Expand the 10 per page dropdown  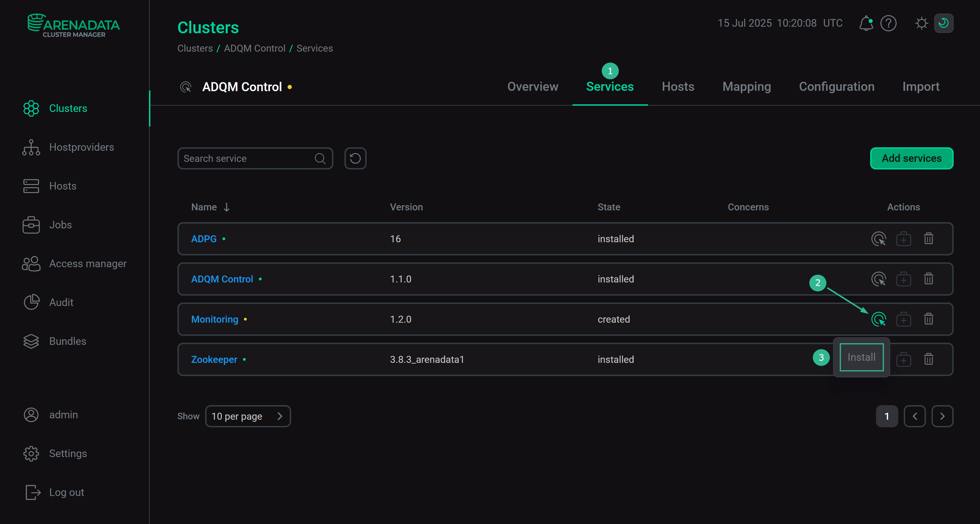click(x=248, y=416)
